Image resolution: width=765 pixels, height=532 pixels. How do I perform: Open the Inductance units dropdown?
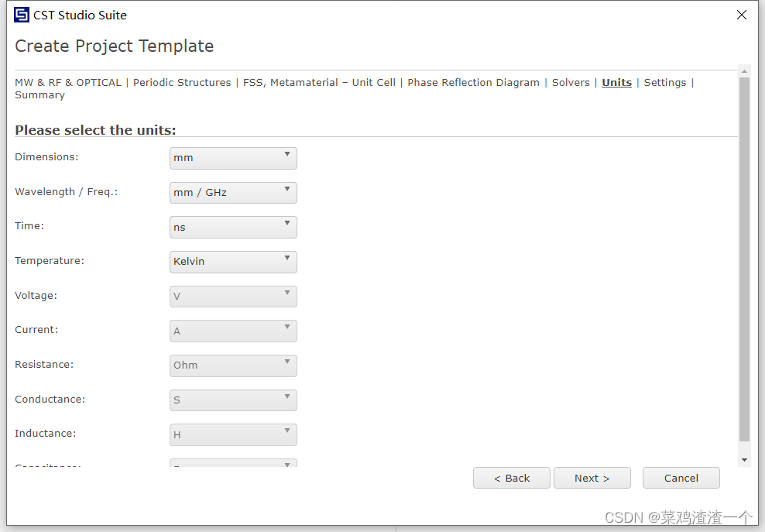coord(233,434)
